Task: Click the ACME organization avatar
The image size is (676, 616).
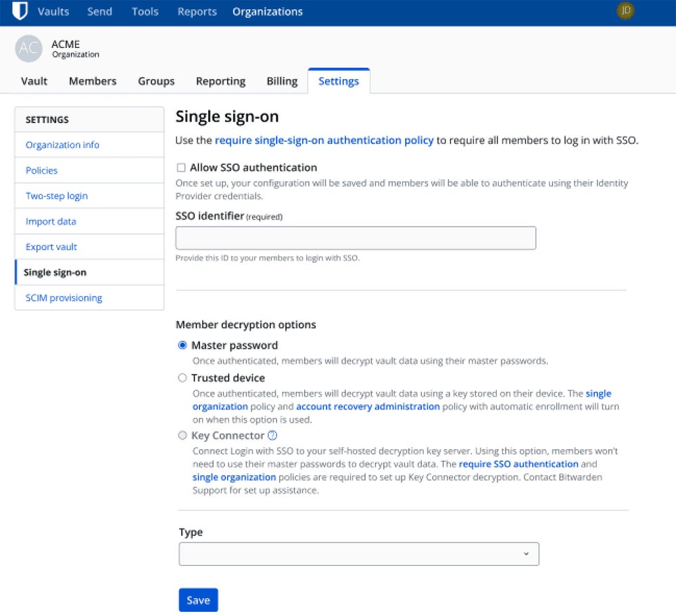Action: coord(27,49)
